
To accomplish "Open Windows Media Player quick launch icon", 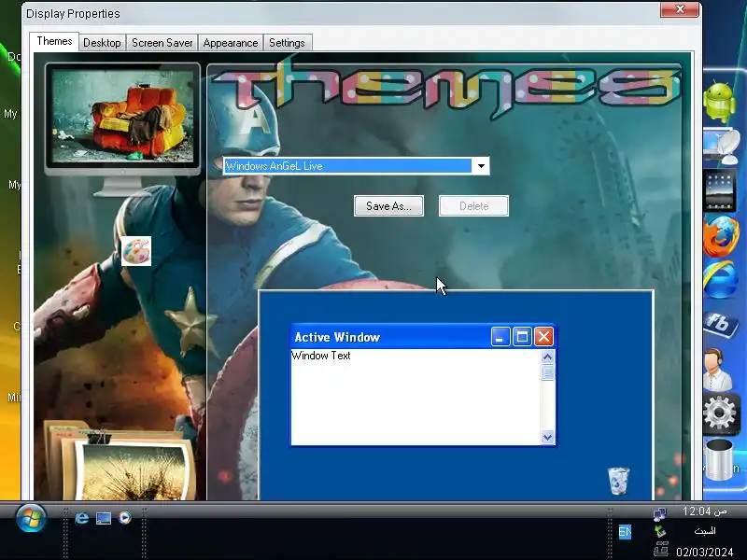I will pos(125,518).
